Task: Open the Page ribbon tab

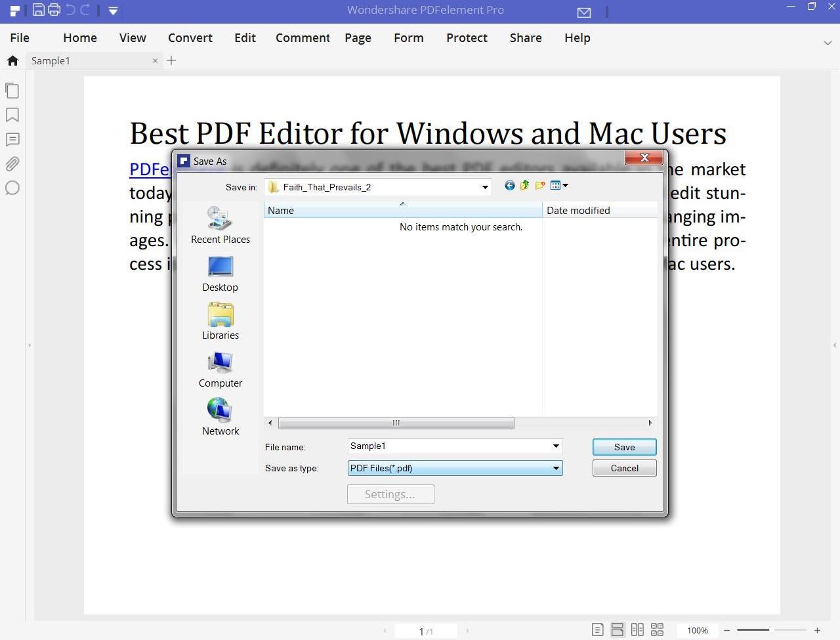Action: click(358, 38)
